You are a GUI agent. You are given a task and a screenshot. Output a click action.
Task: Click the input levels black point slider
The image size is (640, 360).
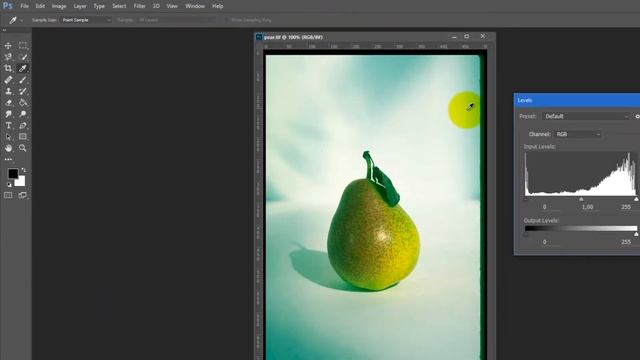coord(525,199)
